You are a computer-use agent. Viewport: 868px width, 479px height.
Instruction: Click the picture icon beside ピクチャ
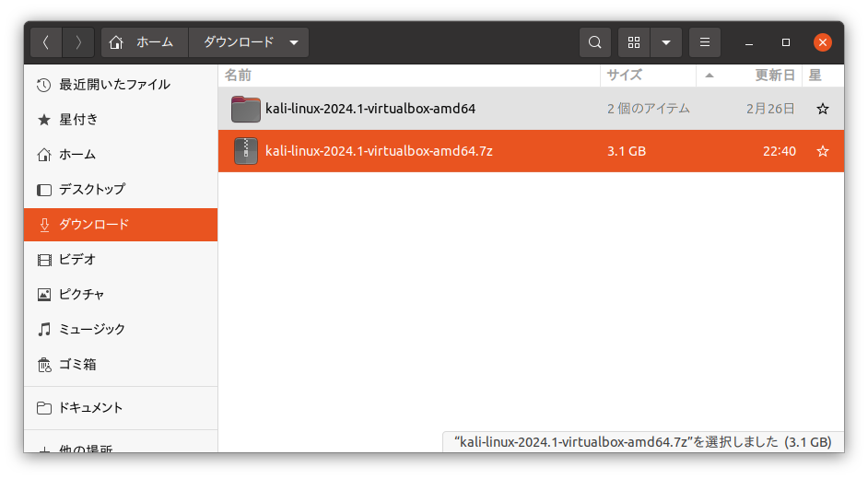[43, 294]
